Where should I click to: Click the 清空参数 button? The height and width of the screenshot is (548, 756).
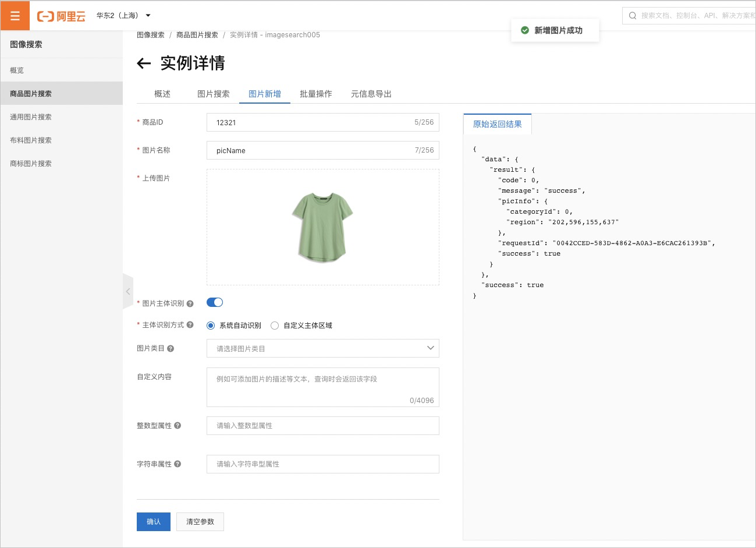(200, 522)
